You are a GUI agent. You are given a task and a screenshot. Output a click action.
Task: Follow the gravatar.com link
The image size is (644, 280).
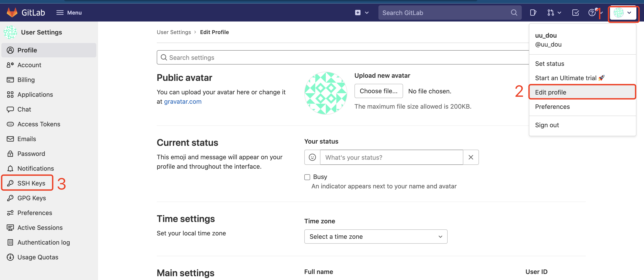(183, 101)
